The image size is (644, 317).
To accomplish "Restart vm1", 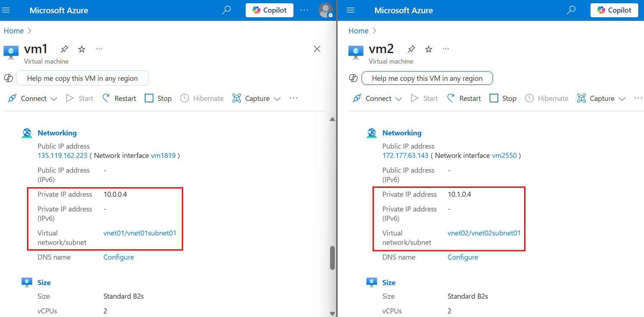I will [119, 98].
